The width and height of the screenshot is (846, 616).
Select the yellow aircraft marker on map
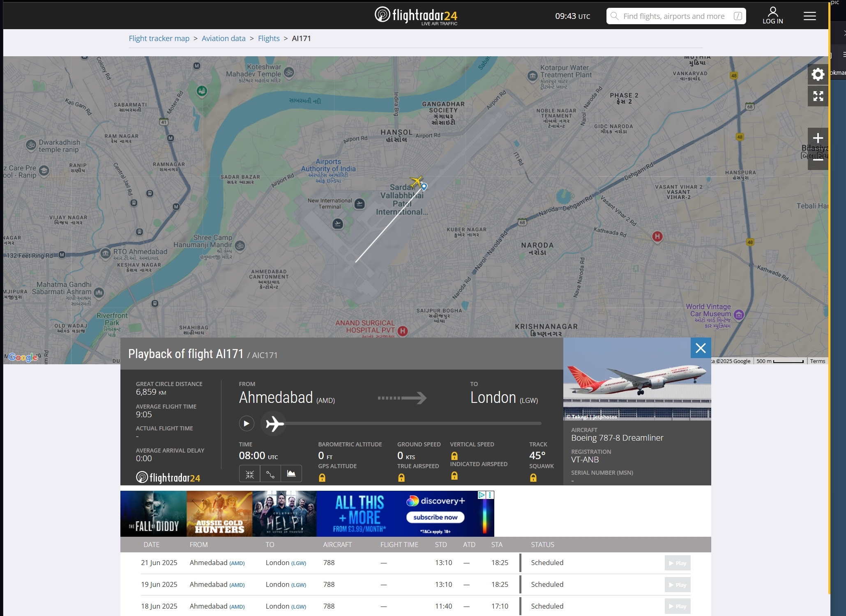click(x=416, y=181)
